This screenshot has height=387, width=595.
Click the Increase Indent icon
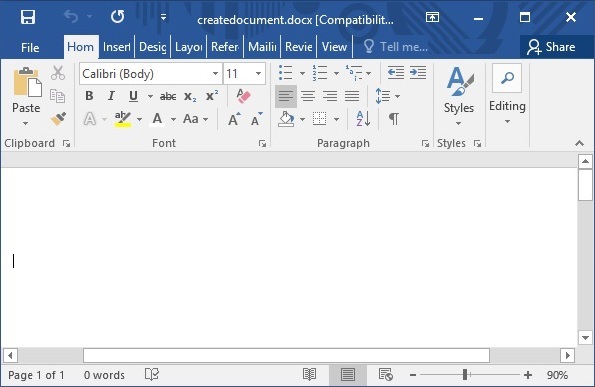pyautogui.click(x=418, y=72)
